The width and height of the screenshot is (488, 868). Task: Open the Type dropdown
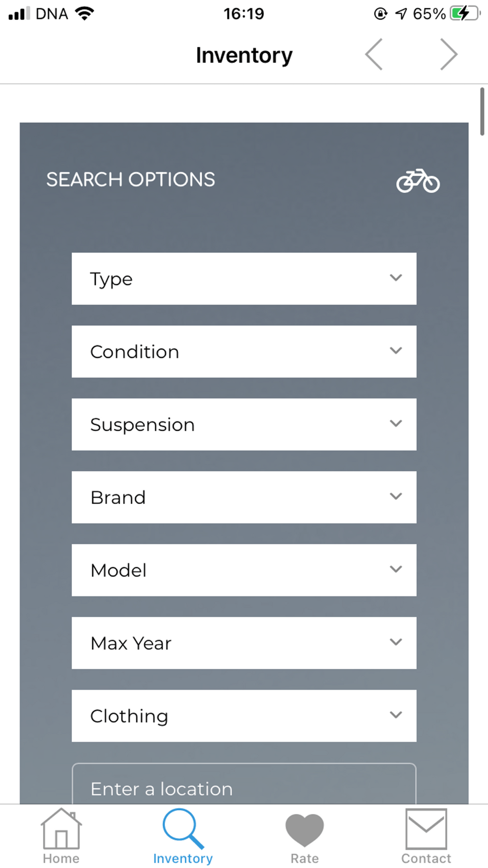click(244, 279)
